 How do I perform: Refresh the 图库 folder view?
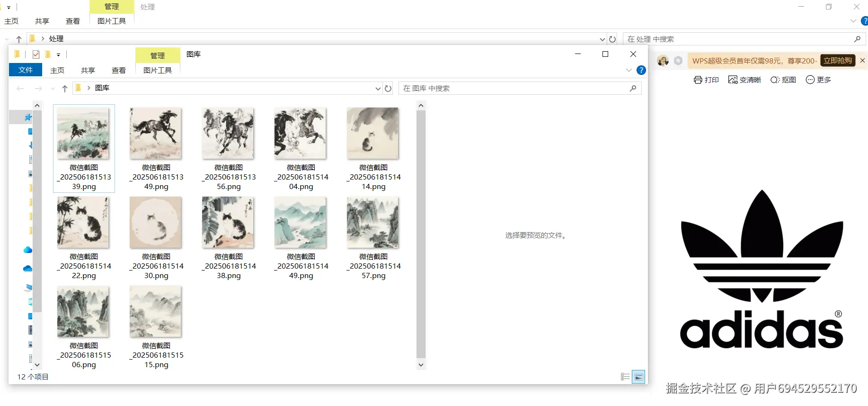388,89
